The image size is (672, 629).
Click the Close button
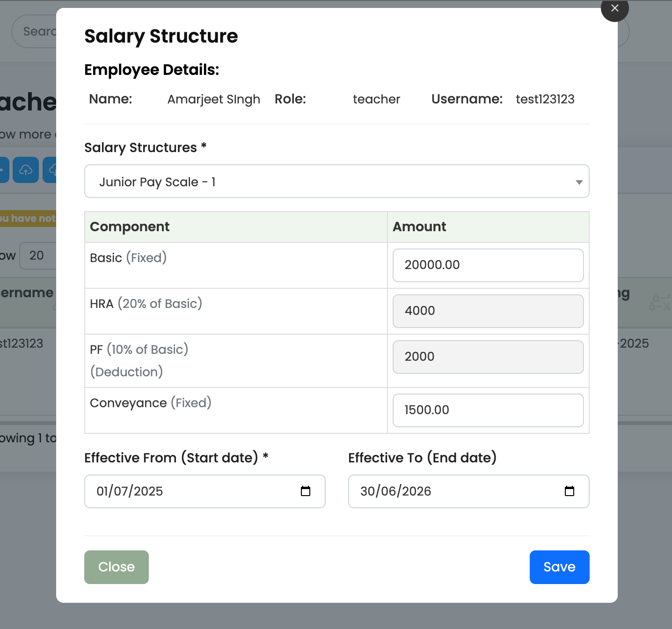116,567
